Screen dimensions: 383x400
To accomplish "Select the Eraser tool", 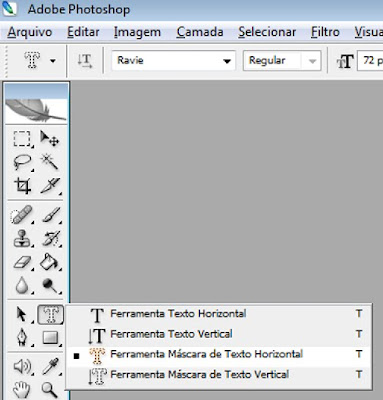I will tap(22, 262).
